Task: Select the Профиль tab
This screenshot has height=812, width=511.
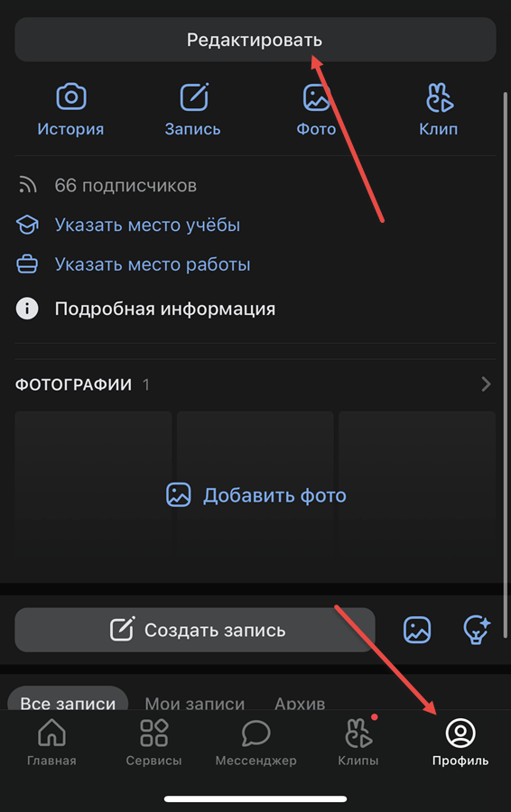Action: (x=460, y=743)
